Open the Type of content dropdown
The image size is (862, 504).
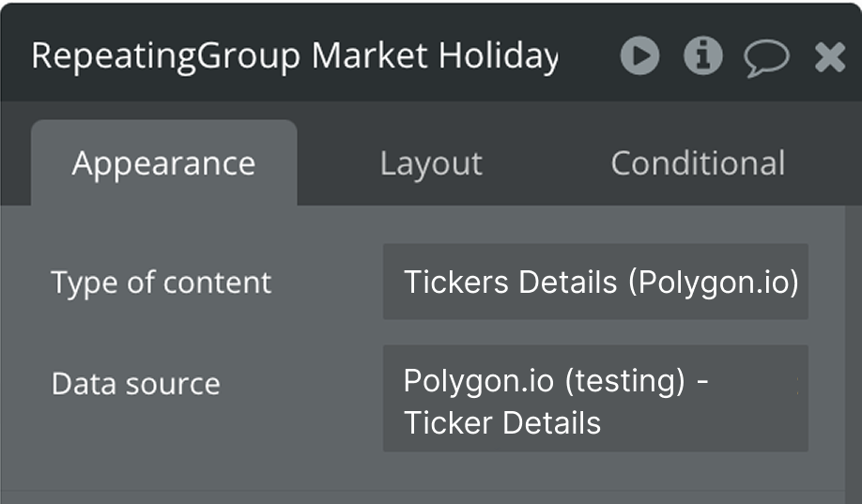(x=595, y=282)
